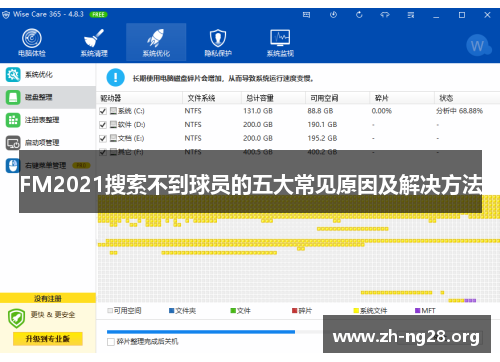Viewport: 500px width, 362px height.
Task: Open the 隐私保护 shield icon
Action: (218, 38)
